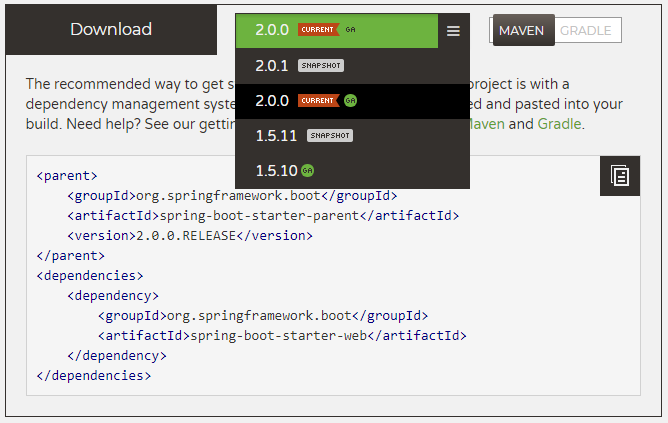Viewport: 668px width, 423px height.
Task: Click the copy to clipboard icon
Action: [x=620, y=176]
